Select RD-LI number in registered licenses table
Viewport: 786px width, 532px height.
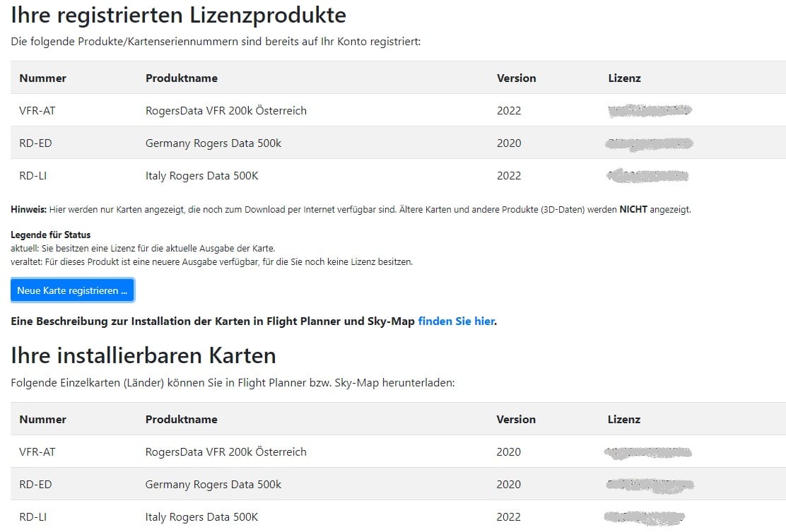pyautogui.click(x=33, y=175)
